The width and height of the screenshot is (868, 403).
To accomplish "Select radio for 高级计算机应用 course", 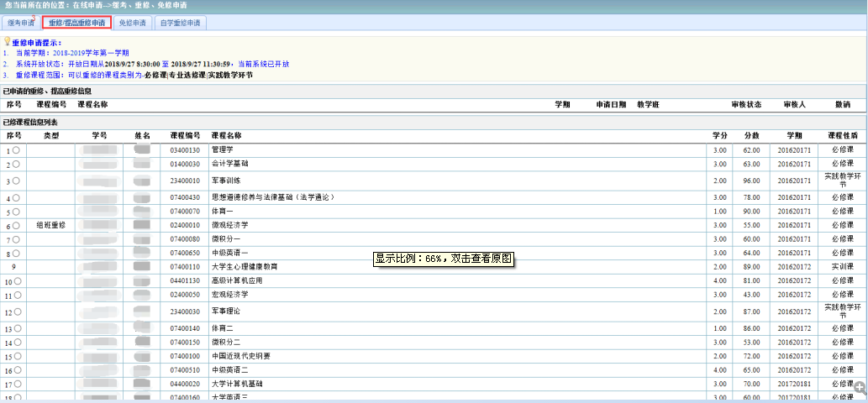I will 16,282.
